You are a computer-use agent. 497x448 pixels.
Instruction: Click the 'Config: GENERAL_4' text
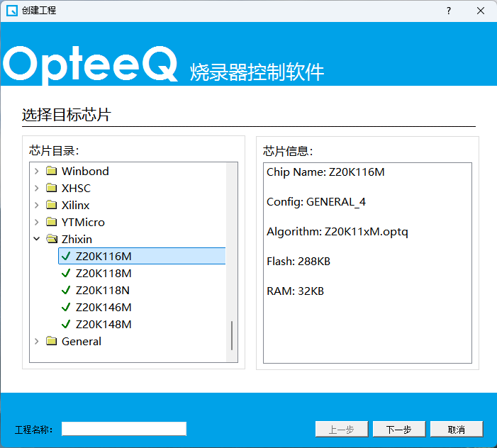click(x=316, y=202)
